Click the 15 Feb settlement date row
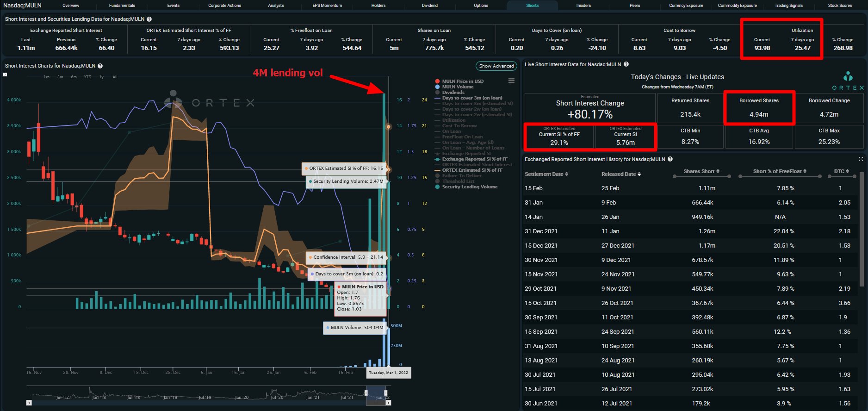 (691, 188)
